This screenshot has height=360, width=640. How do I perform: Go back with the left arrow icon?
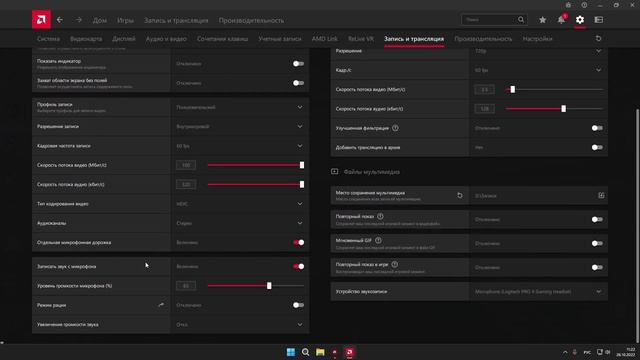click(x=60, y=20)
